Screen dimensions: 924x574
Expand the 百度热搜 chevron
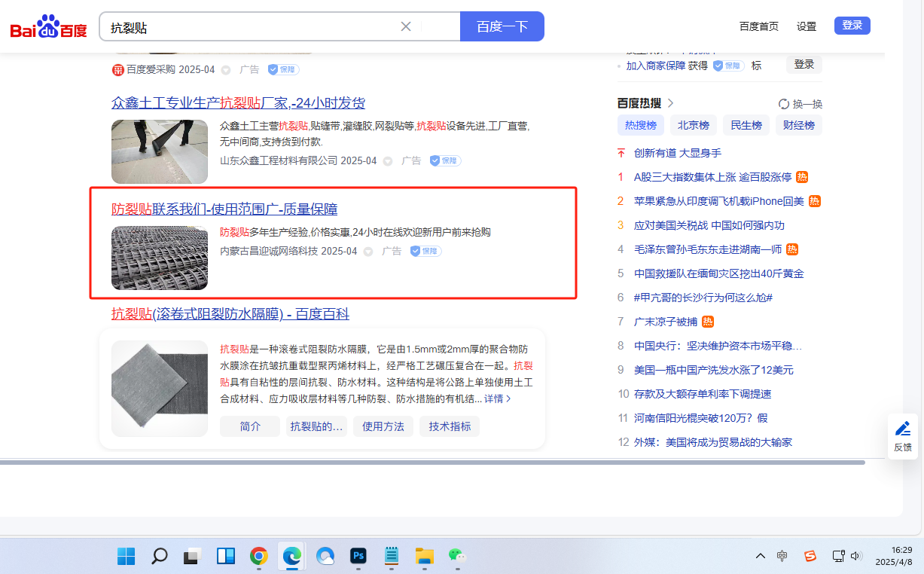pos(671,103)
